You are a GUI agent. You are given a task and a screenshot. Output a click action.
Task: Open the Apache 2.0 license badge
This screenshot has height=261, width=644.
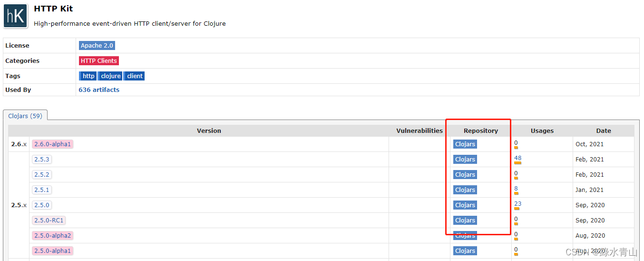(97, 46)
